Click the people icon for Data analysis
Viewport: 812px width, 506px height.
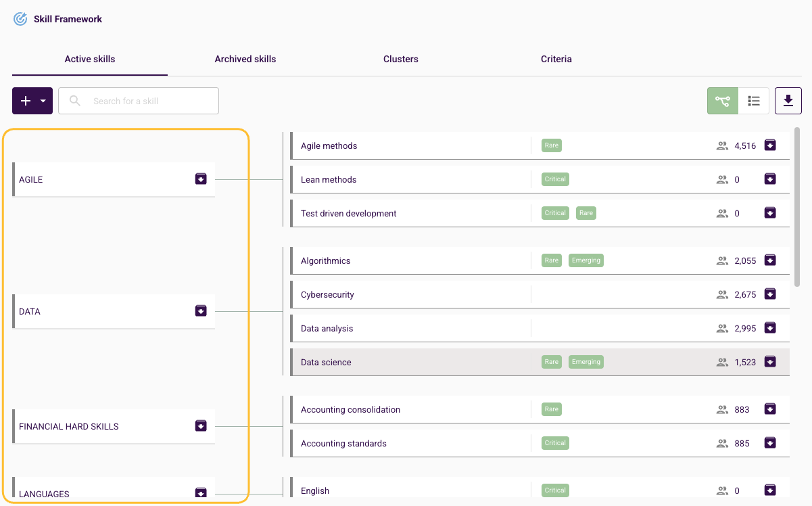(722, 328)
